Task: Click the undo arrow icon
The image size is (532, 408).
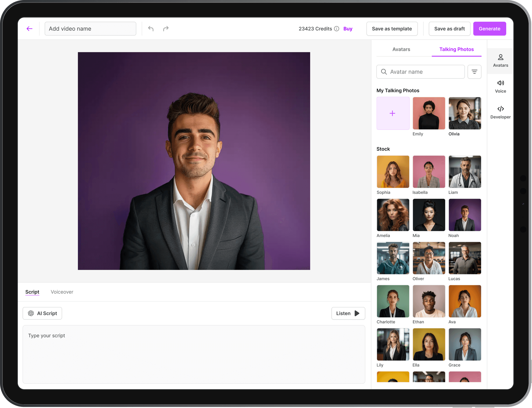Action: click(151, 29)
